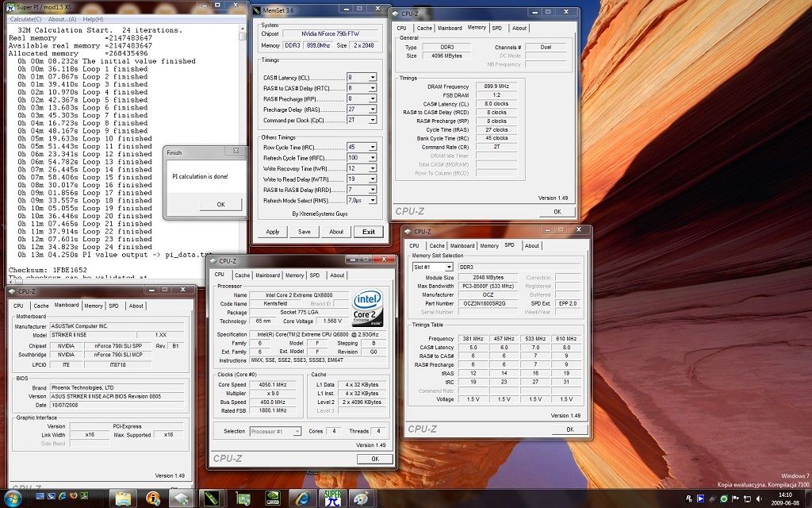Viewport: 812px width, 508px height.
Task: Close the Finish dialog
Action: coord(236,151)
